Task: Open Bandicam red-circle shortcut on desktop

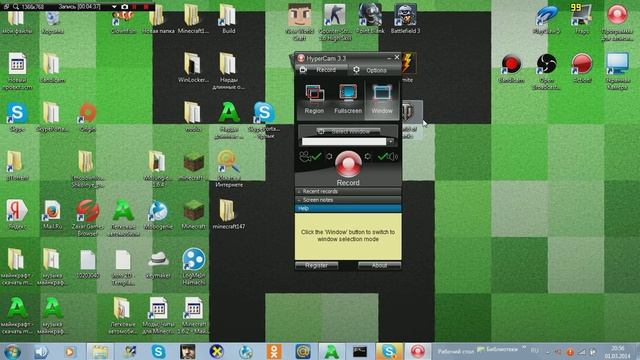Action: click(x=511, y=69)
